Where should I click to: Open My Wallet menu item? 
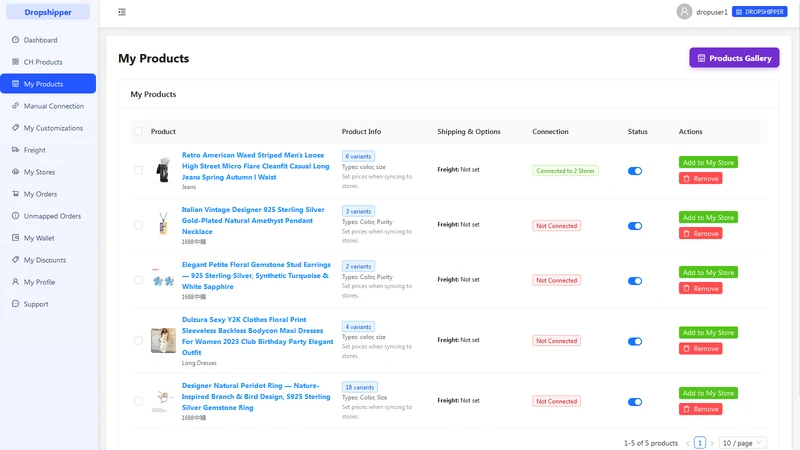pos(48,238)
